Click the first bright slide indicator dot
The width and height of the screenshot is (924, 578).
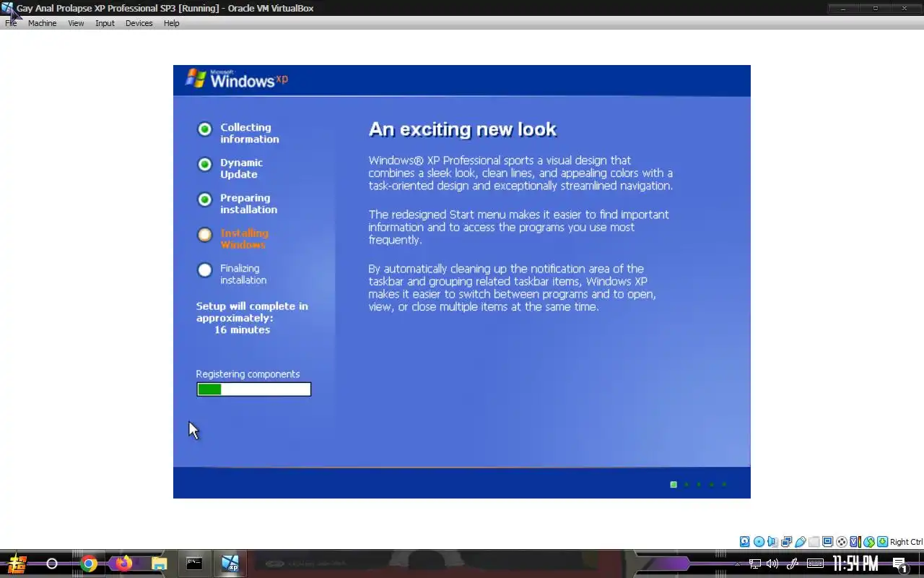(674, 485)
